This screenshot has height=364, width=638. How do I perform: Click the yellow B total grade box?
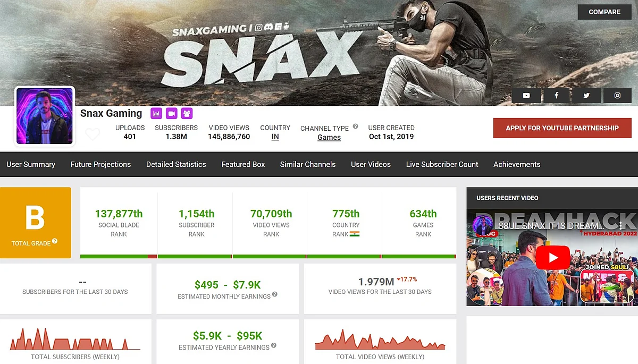point(36,223)
